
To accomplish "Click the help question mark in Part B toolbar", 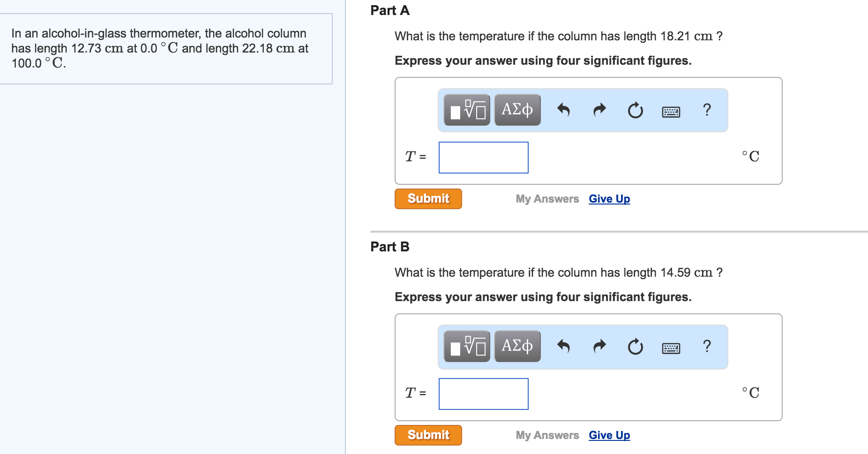I will pos(706,346).
